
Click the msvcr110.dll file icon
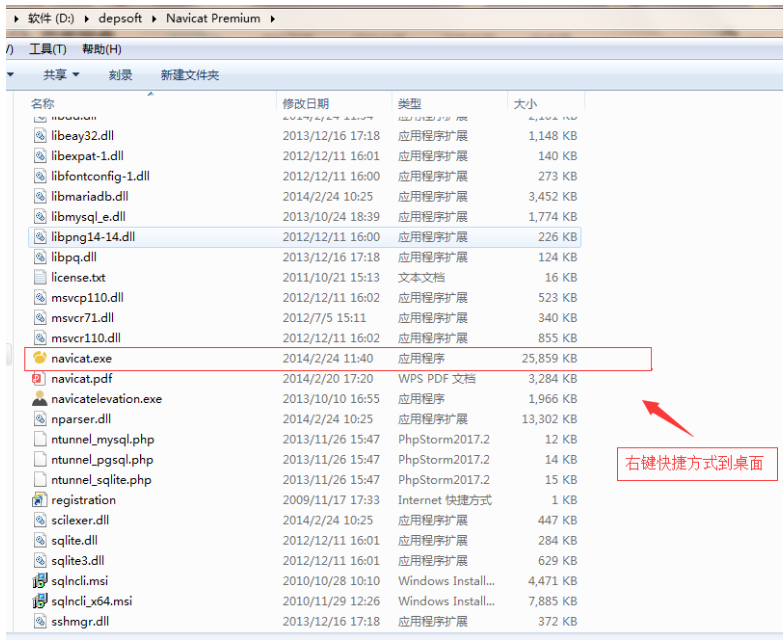click(40, 338)
